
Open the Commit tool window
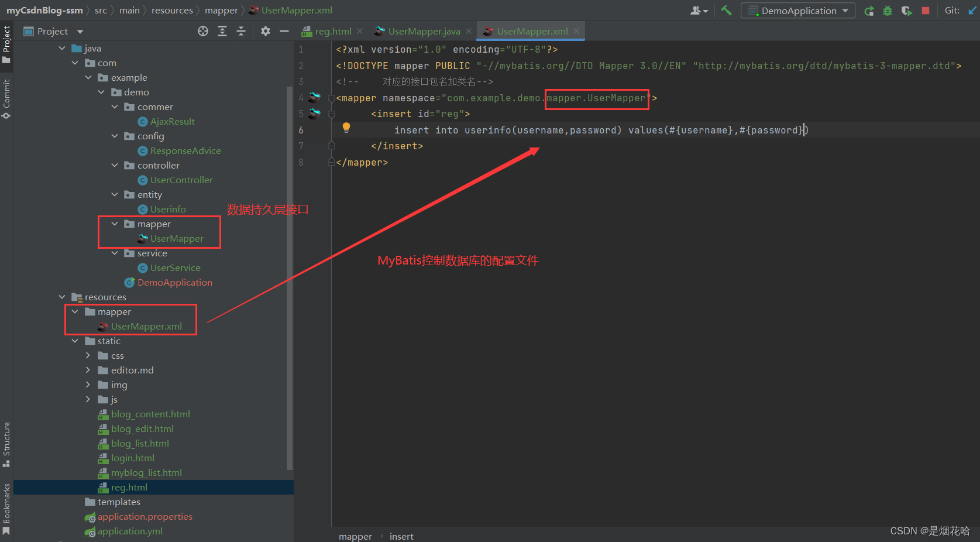(6, 98)
